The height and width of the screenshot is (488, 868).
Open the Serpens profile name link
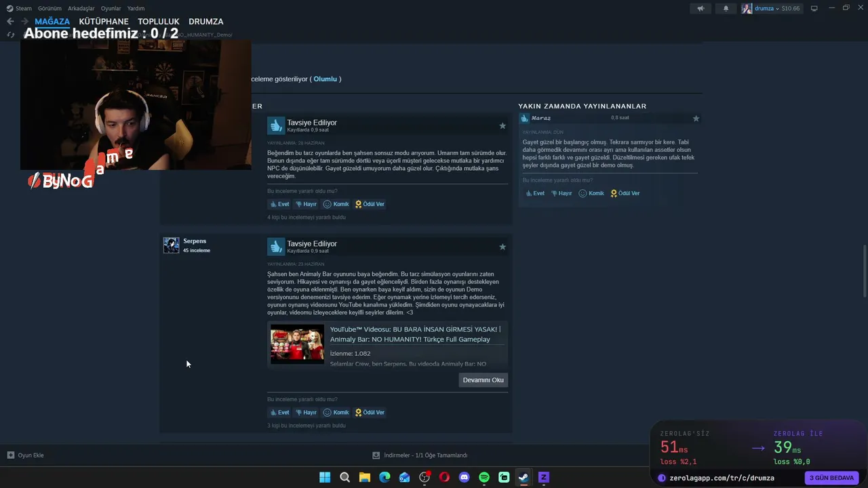click(x=195, y=241)
